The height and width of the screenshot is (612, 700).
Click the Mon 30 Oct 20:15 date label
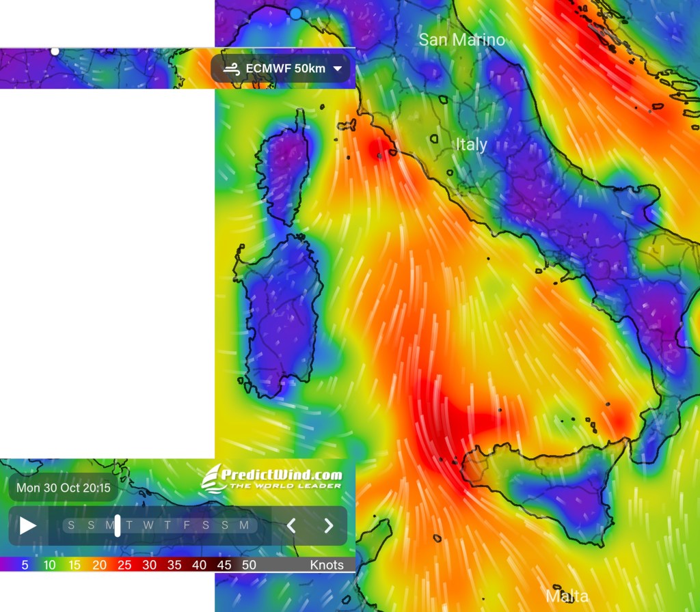(x=64, y=488)
